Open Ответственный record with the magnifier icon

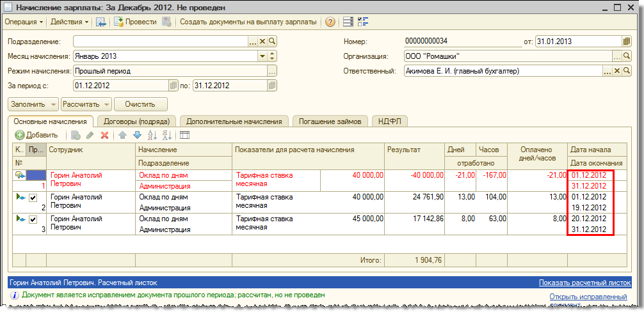[626, 71]
